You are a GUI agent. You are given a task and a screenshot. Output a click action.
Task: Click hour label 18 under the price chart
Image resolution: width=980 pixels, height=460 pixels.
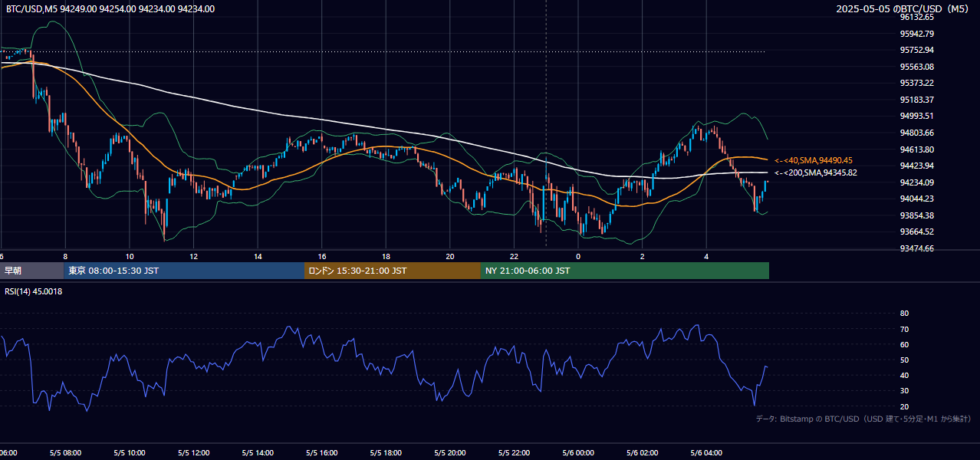386,256
